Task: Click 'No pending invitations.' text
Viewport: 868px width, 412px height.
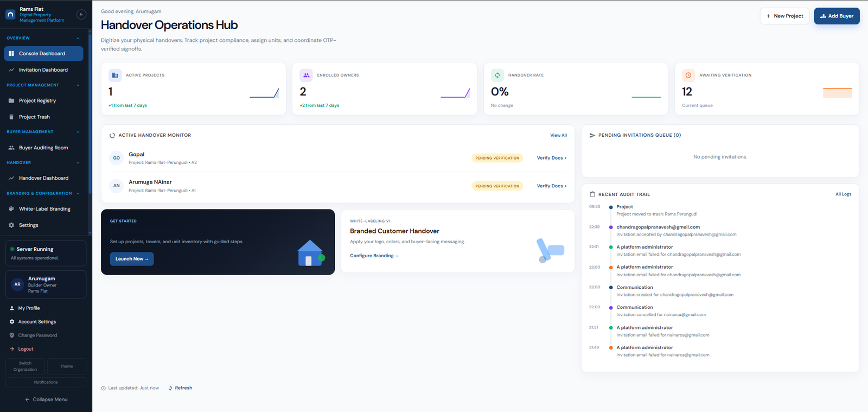Action: 720,157
